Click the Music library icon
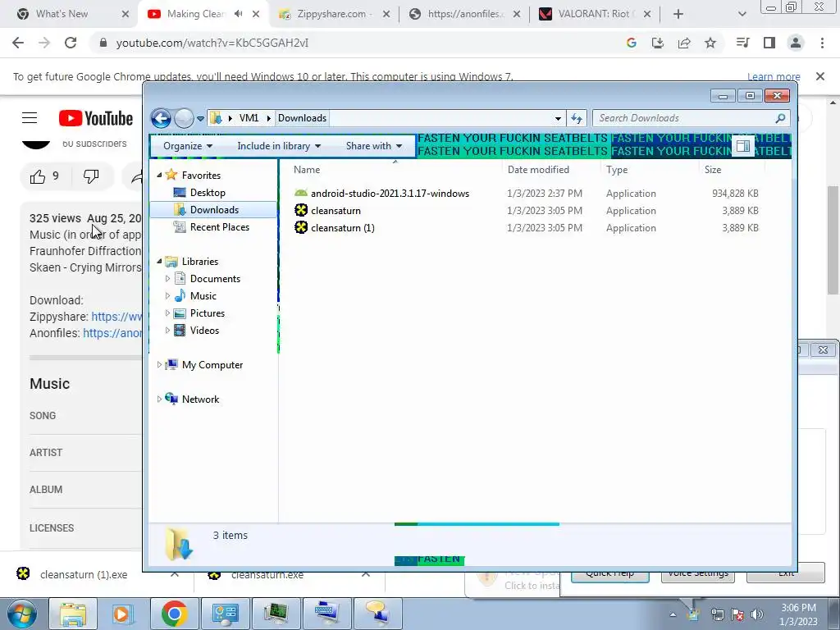840x630 pixels. tap(180, 295)
